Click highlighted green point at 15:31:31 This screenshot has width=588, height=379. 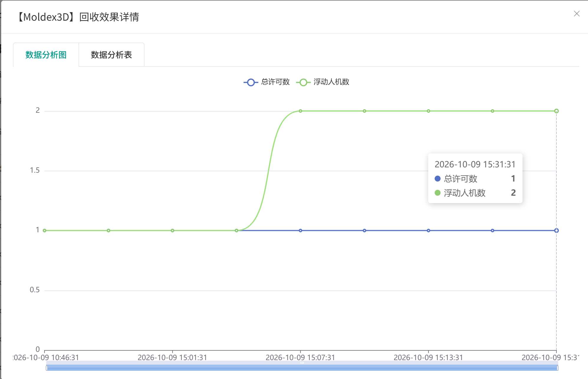(x=556, y=111)
